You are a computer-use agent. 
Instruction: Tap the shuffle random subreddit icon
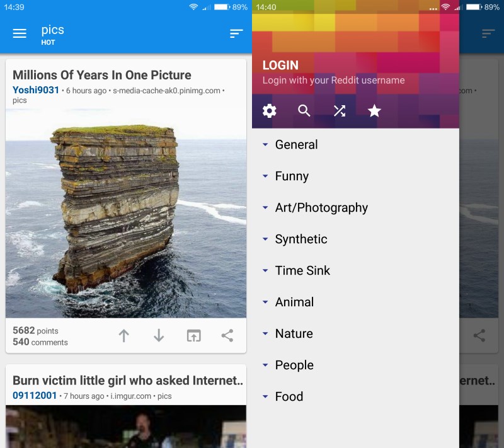pos(340,111)
